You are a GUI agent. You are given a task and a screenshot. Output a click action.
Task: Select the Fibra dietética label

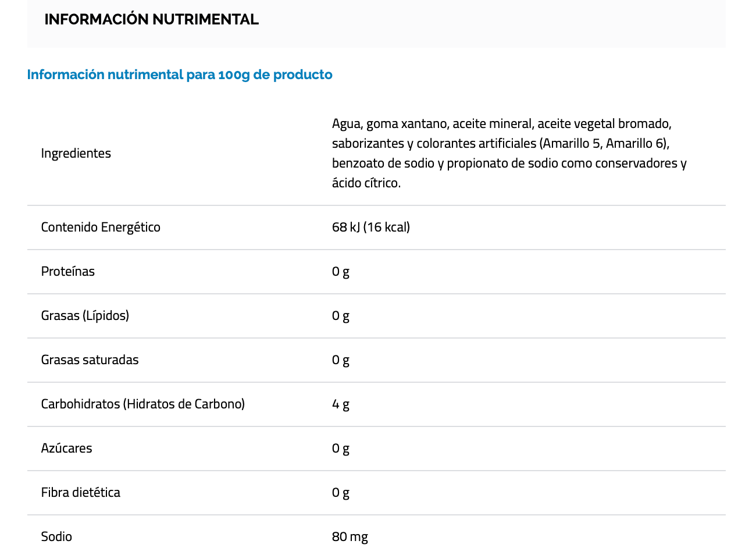[x=81, y=492]
